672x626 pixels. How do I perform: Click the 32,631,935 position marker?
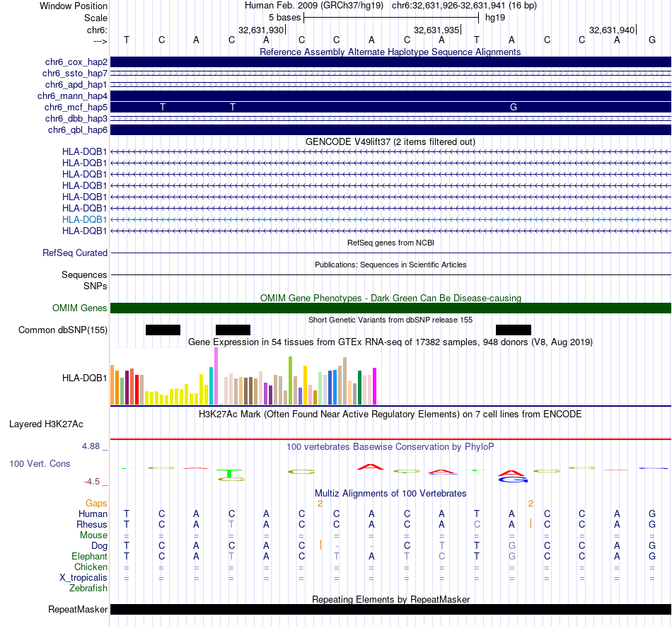pos(436,30)
